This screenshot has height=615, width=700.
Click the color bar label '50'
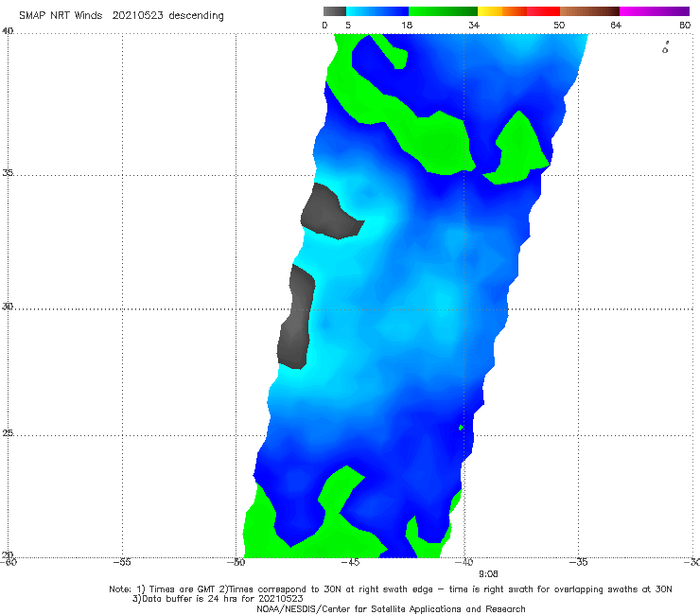tap(559, 25)
